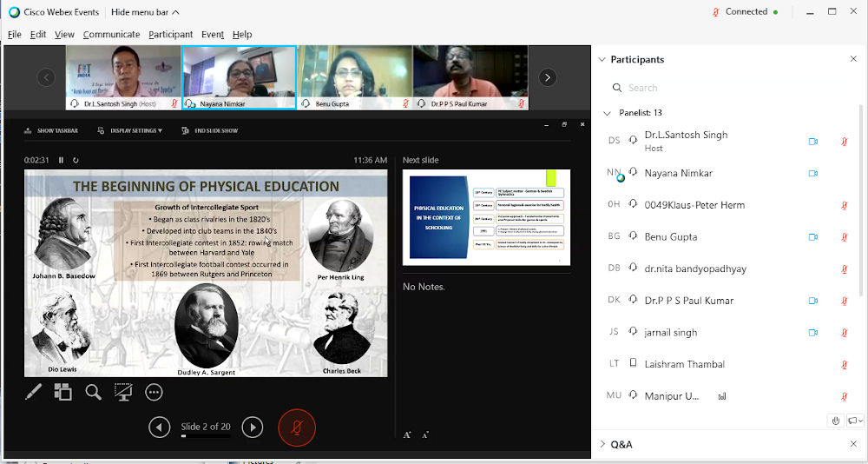This screenshot has width=868, height=464.
Task: Click Nayana Nimkar's video camera icon
Action: (813, 174)
